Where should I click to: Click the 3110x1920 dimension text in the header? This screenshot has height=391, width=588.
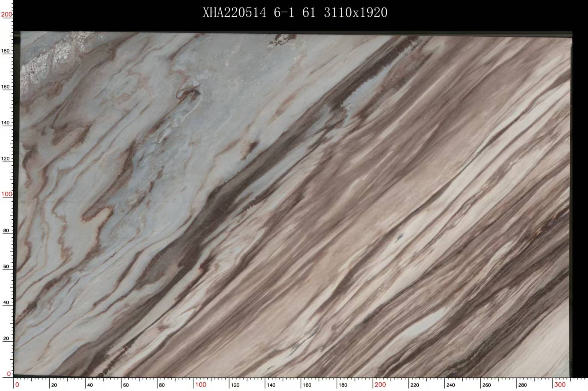(x=355, y=13)
